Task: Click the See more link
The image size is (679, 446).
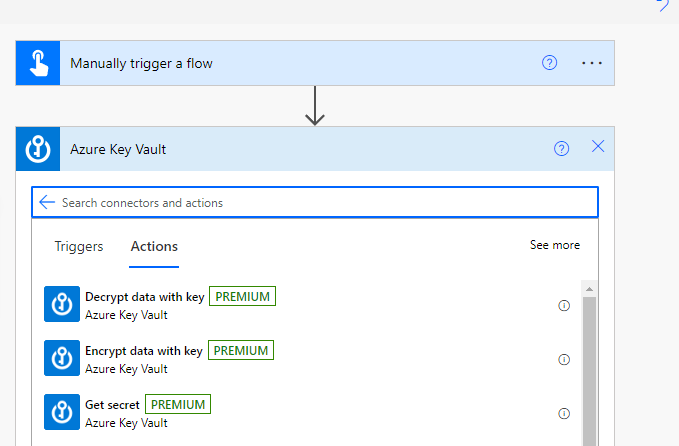Action: (x=554, y=245)
